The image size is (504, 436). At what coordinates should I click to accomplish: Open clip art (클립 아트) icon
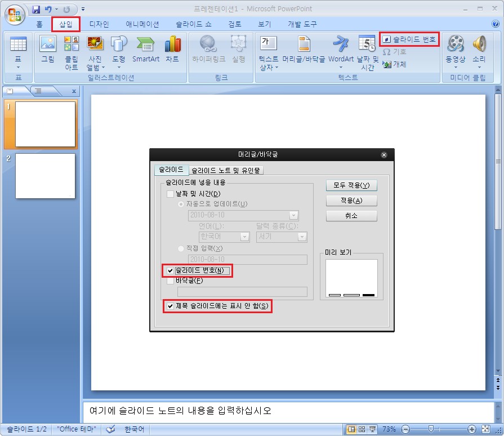click(72, 43)
